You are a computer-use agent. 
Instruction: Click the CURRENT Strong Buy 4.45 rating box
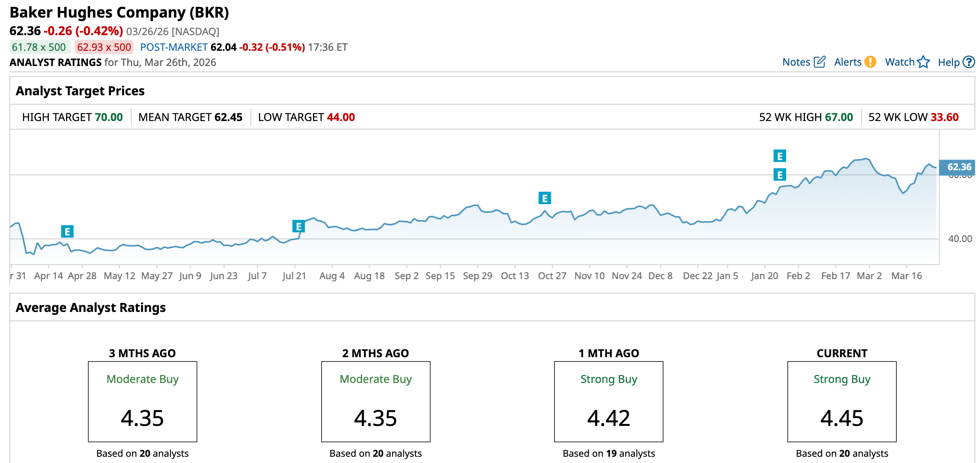(x=842, y=401)
